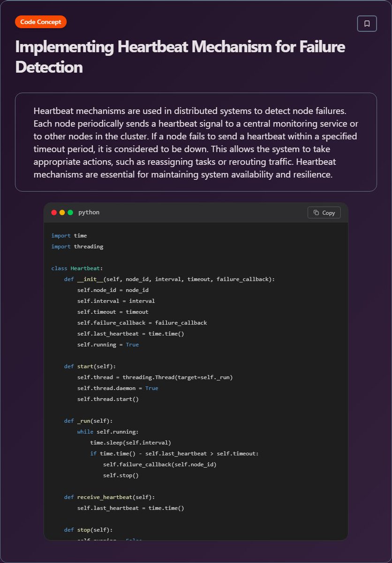Click the heartbeat description paragraph
The image size is (392, 563).
[x=196, y=142]
